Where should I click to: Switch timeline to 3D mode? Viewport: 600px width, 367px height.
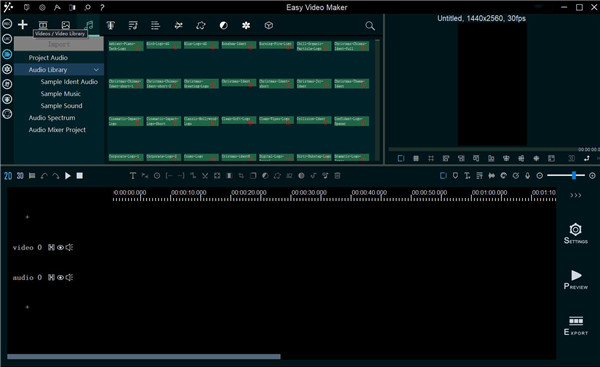tap(20, 176)
